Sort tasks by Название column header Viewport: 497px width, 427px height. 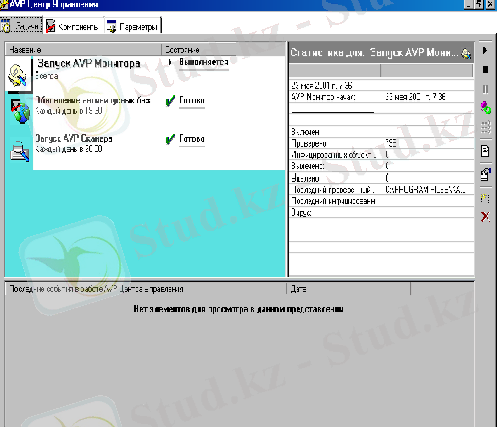click(83, 50)
